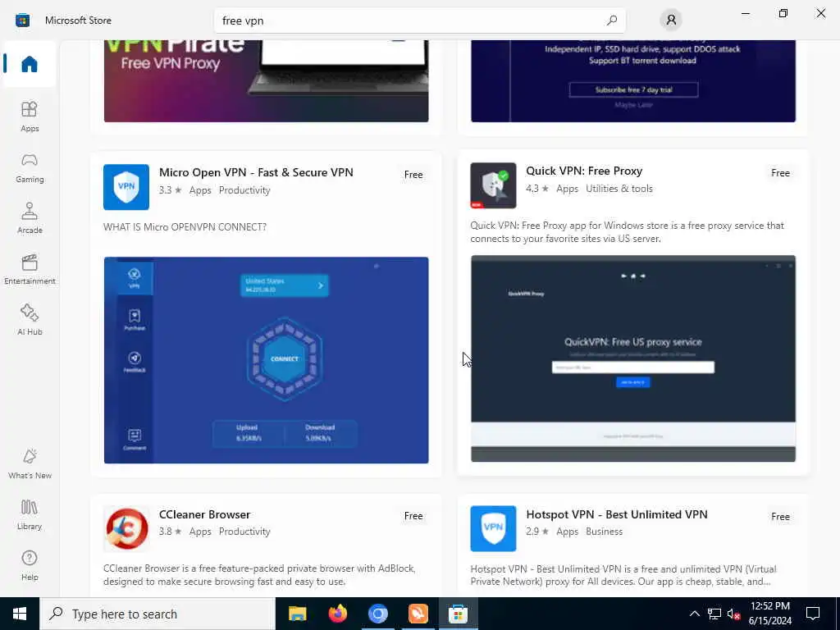Viewport: 840px width, 630px height.
Task: Click the Quick VPN description text
Action: [x=628, y=232]
